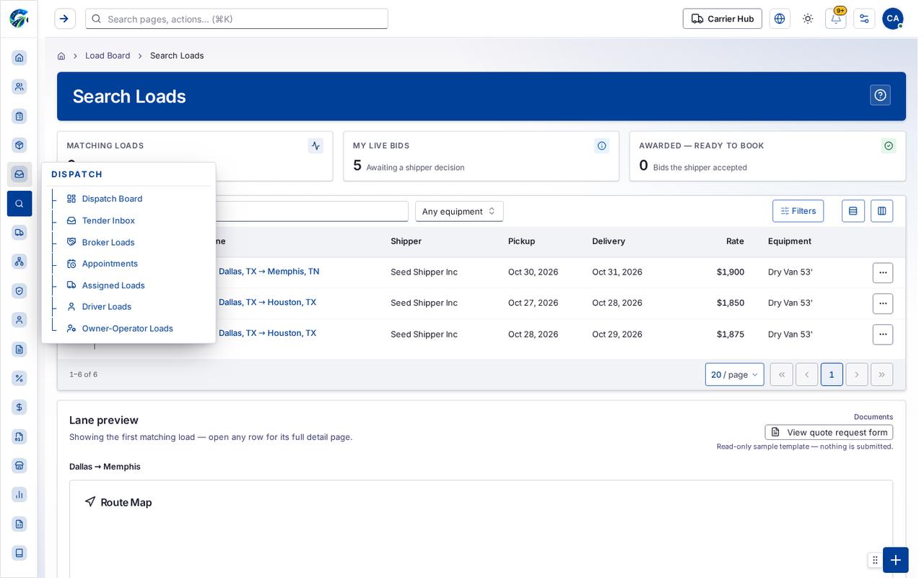Open the network hierarchy icon in the sidebar
The height and width of the screenshot is (578, 924).
(19, 262)
